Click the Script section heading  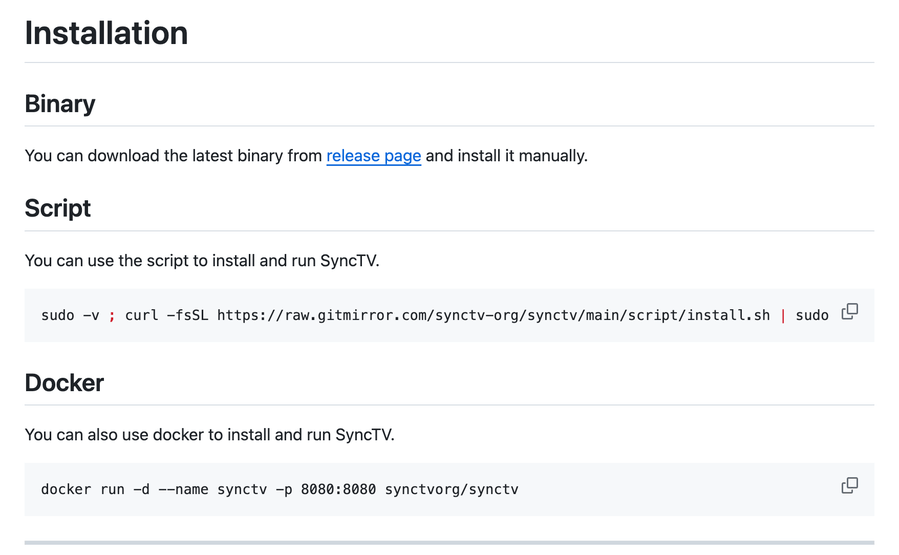58,208
